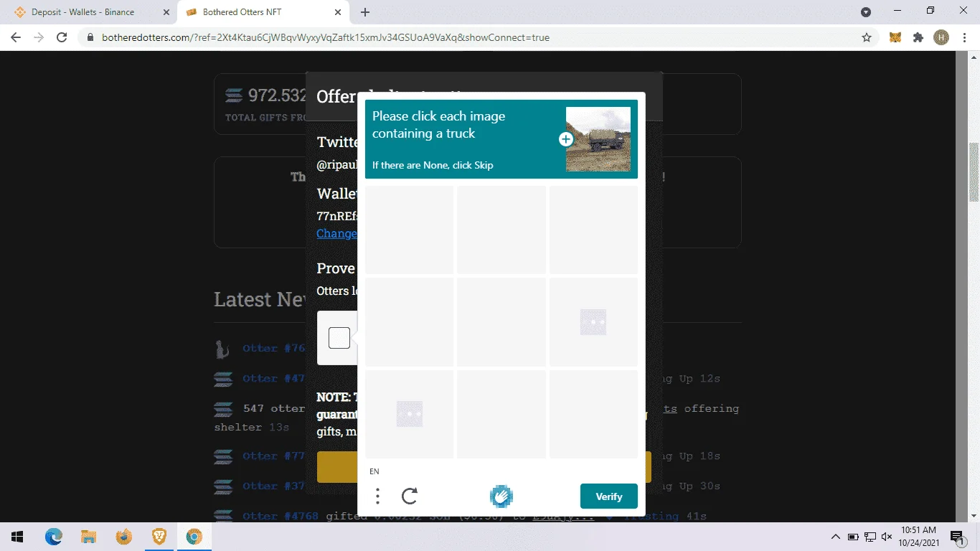
Task: Open a new browser tab
Action: pos(365,12)
